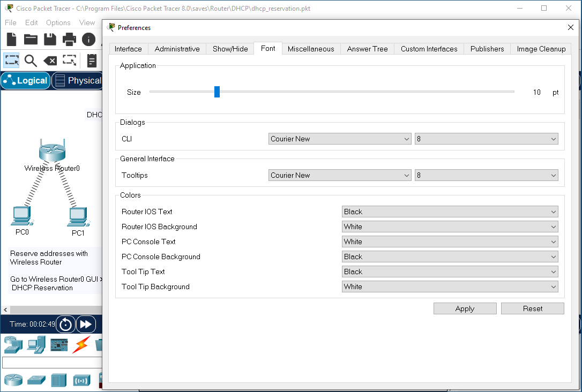
Task: Select PC0 device on canvas
Action: pyautogui.click(x=23, y=216)
